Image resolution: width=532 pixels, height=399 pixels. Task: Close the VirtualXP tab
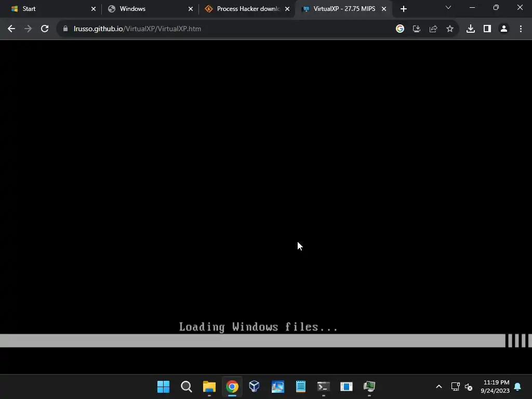pyautogui.click(x=384, y=9)
